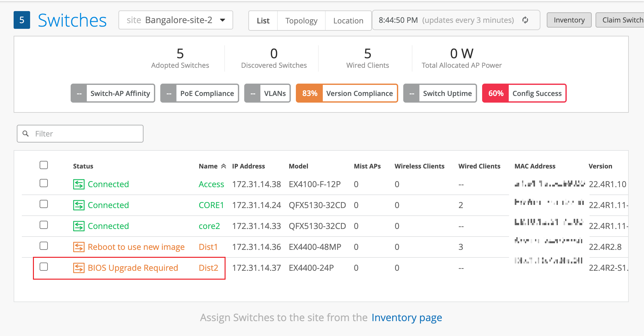Expand the 83% Version Compliance metric
Screen dimensions: 644x336
(x=347, y=93)
